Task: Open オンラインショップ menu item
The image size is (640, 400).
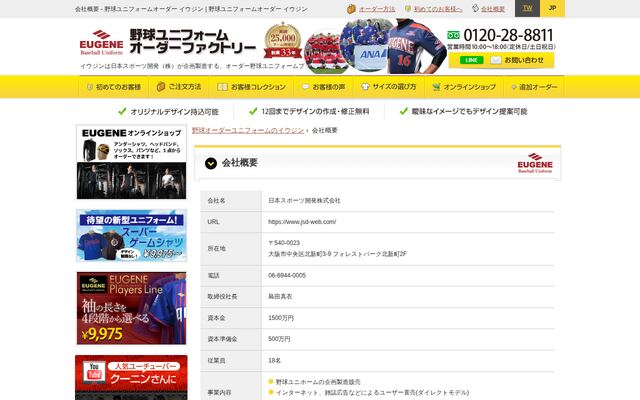Action: [464, 87]
